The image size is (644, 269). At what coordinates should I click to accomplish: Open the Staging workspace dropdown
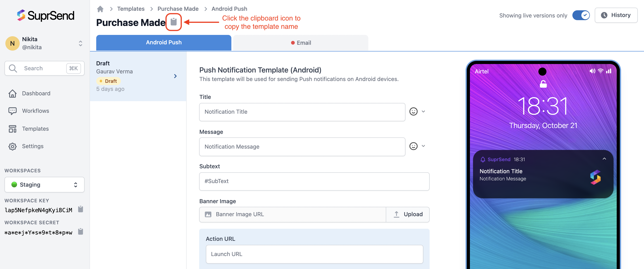45,184
